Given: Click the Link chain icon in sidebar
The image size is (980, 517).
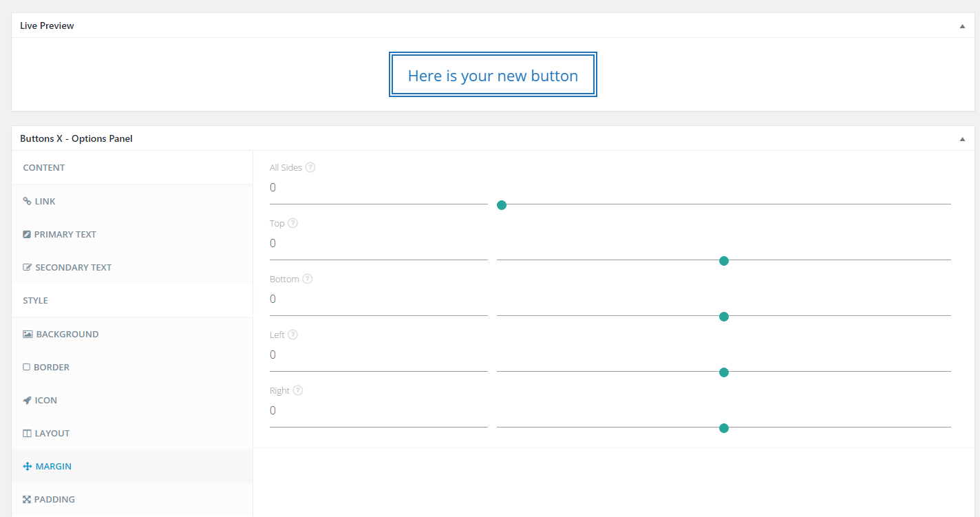Looking at the screenshot, I should click(26, 200).
